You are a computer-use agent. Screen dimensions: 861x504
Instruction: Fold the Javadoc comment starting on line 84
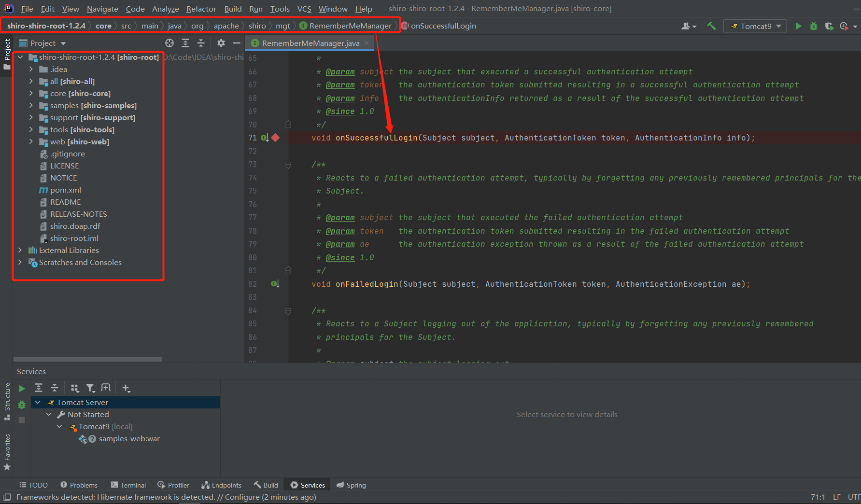click(x=288, y=311)
